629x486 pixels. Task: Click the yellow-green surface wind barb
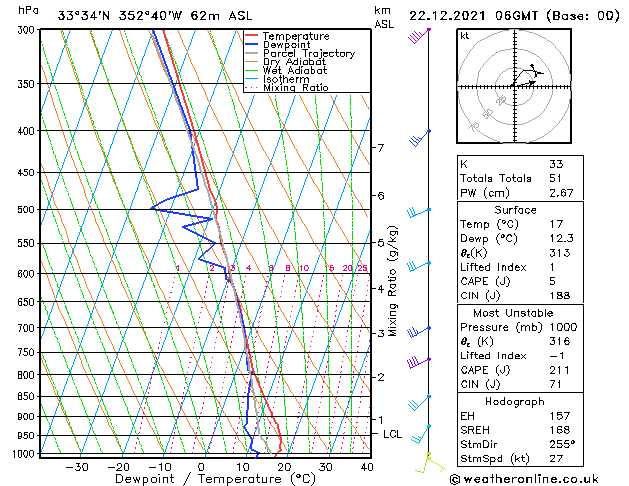[x=430, y=462]
